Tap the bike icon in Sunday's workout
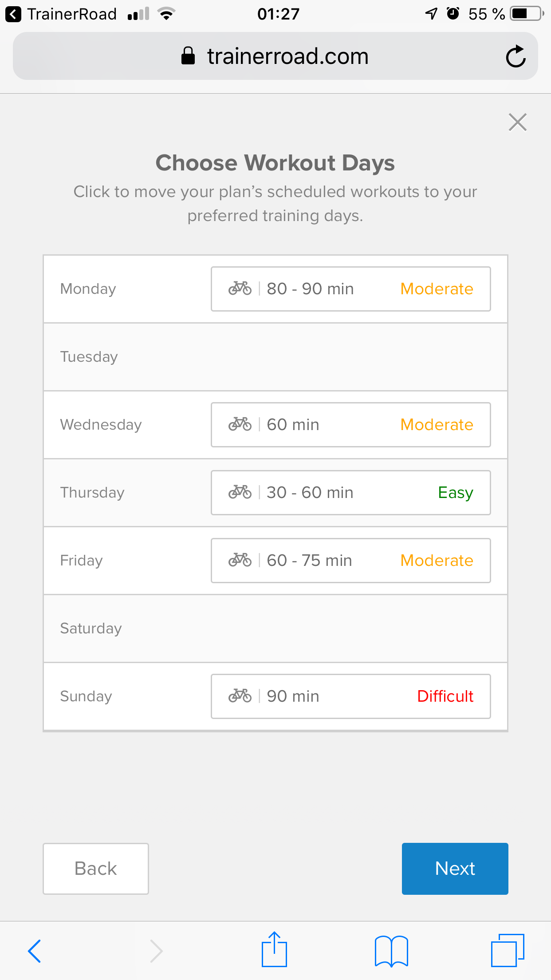Image resolution: width=551 pixels, height=980 pixels. 240,696
